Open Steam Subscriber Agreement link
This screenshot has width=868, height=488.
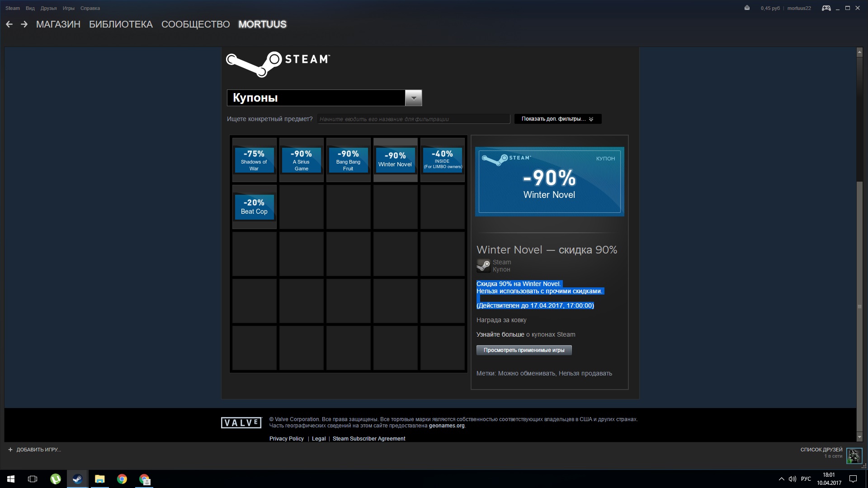point(369,439)
